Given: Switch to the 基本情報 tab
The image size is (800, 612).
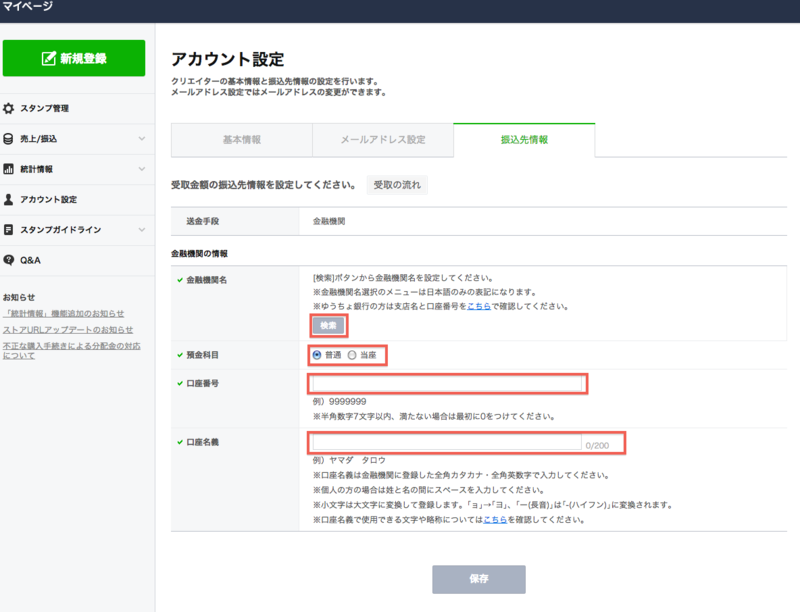Looking at the screenshot, I should [242, 140].
